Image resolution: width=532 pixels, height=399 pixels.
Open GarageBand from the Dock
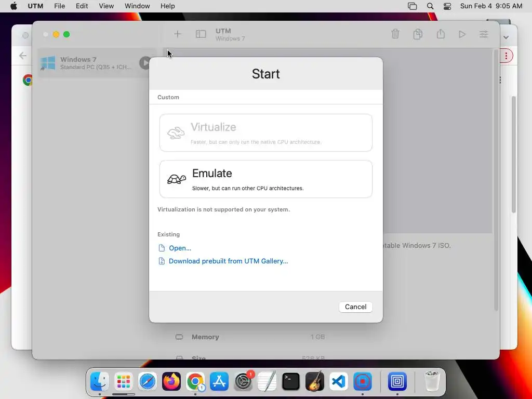pos(315,381)
